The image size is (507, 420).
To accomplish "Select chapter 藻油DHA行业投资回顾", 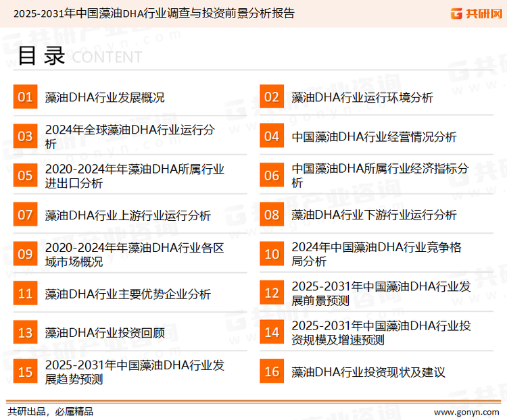I will point(105,333).
